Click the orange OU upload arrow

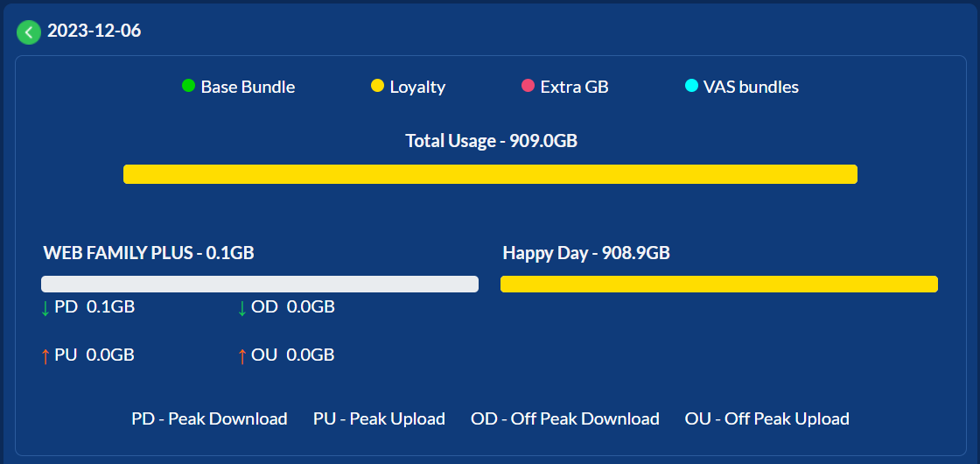[x=242, y=356]
